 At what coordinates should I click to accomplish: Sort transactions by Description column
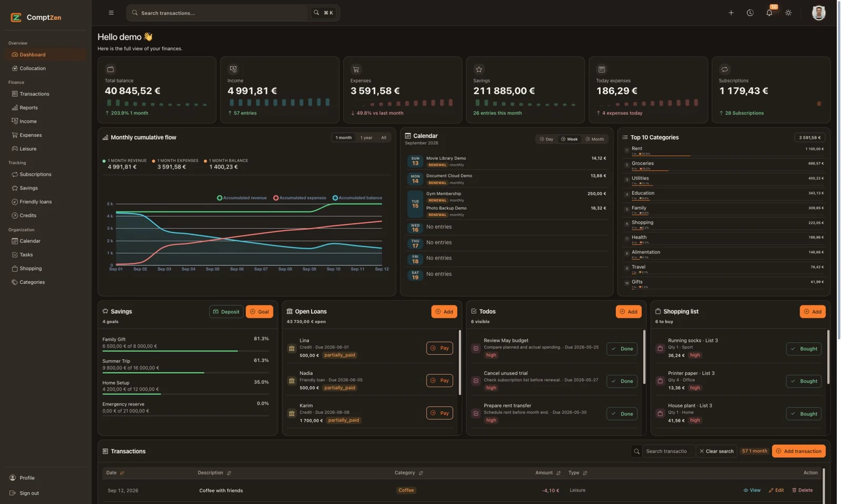point(214,473)
